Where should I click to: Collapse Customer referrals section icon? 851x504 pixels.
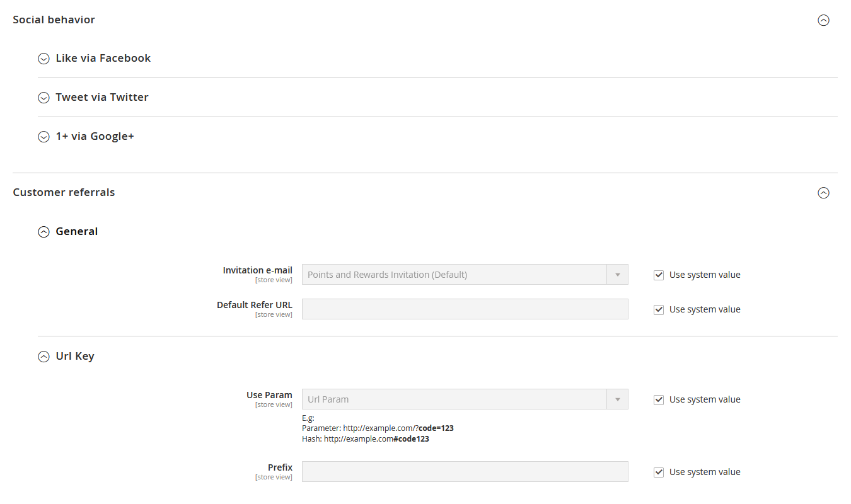coord(823,193)
